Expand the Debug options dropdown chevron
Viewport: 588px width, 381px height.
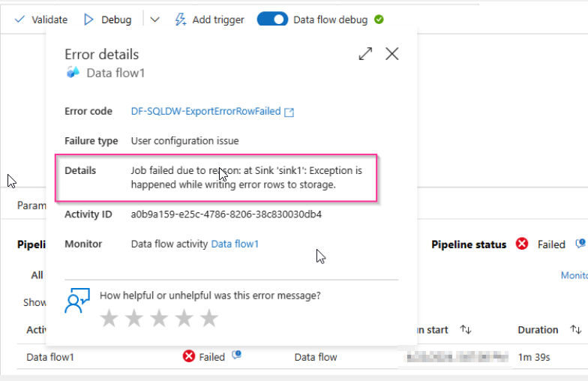pos(154,19)
